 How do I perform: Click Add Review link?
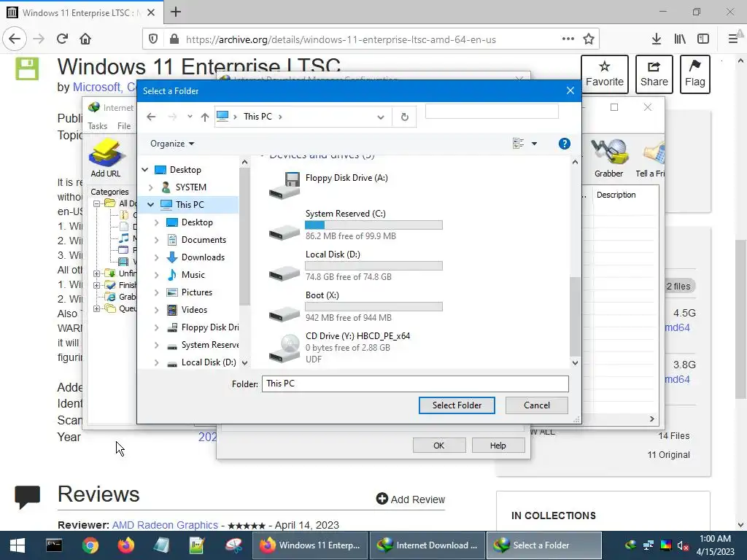click(x=411, y=499)
